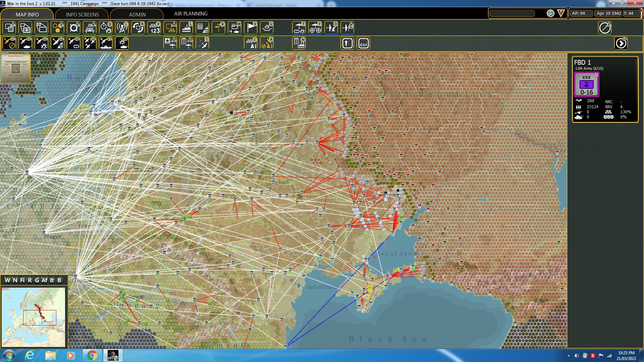Image resolution: width=644 pixels, height=362 pixels.
Task: Click the round aircraft icon in top bar
Action: point(550,13)
